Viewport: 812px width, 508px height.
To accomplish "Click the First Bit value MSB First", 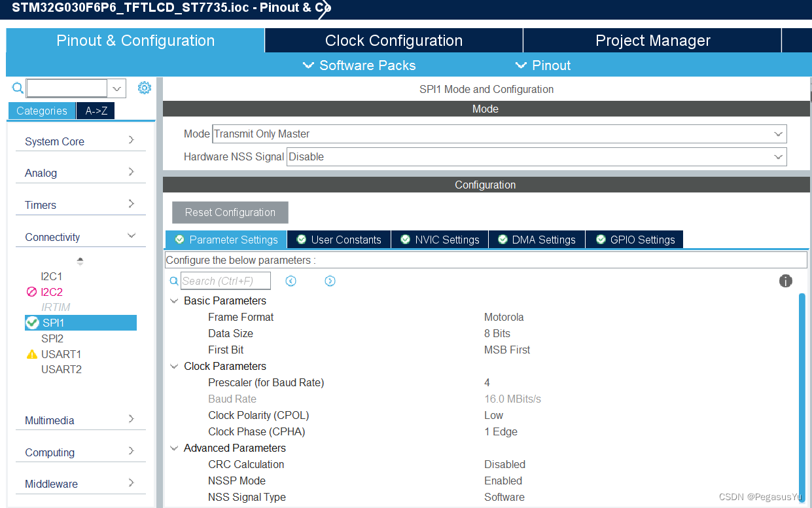I will tap(507, 350).
